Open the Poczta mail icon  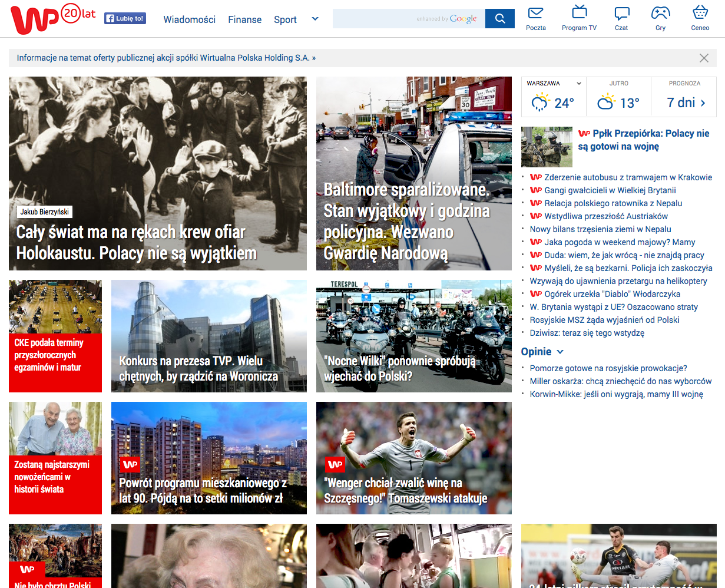[535, 14]
